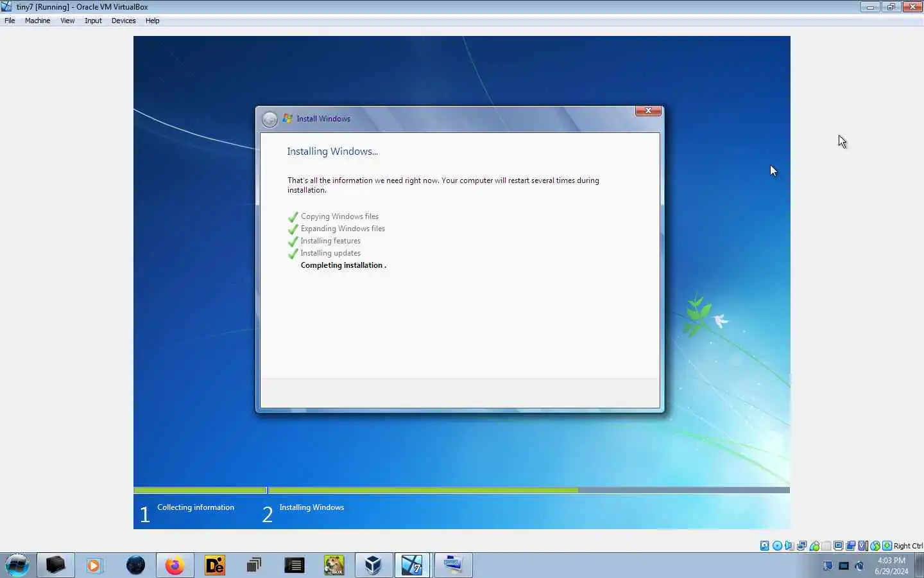The image size is (924, 578).
Task: Open the dark globe taskbar icon
Action: pyautogui.click(x=135, y=565)
